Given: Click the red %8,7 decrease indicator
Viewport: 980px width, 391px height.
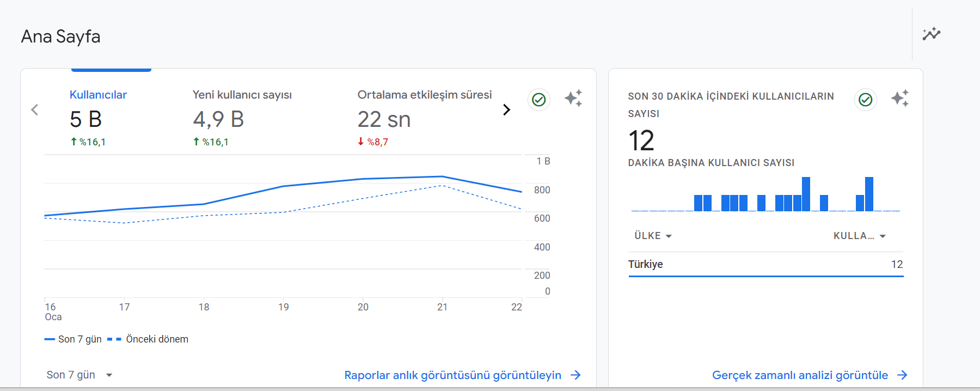Looking at the screenshot, I should [373, 142].
